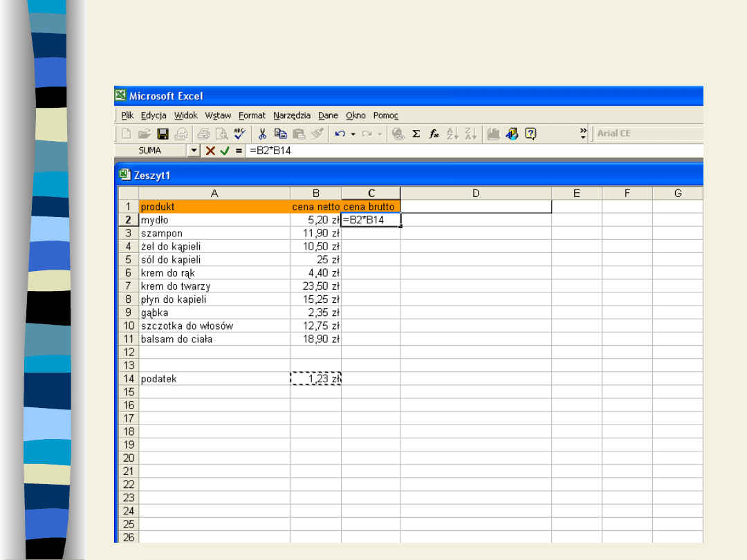Screen dimensions: 747x560
Task: Click the Cut scissors icon
Action: tap(263, 134)
